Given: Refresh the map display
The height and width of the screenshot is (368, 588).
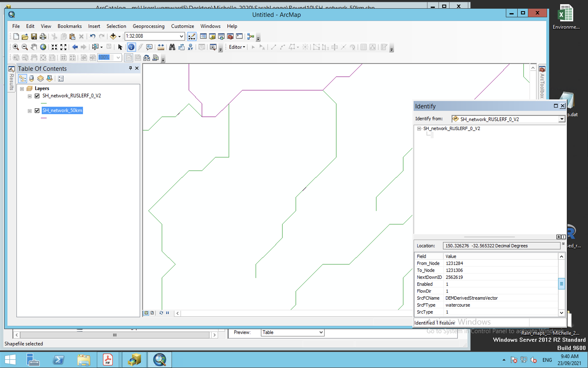Looking at the screenshot, I should pyautogui.click(x=161, y=313).
